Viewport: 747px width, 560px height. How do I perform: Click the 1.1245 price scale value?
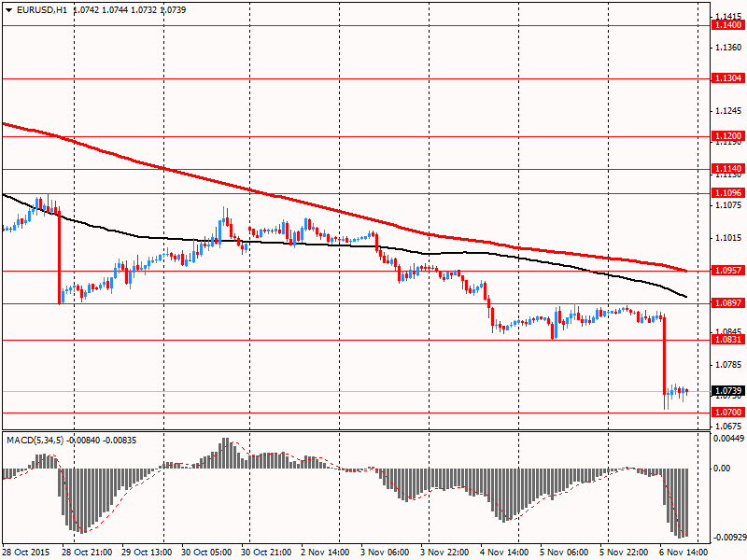pos(729,111)
